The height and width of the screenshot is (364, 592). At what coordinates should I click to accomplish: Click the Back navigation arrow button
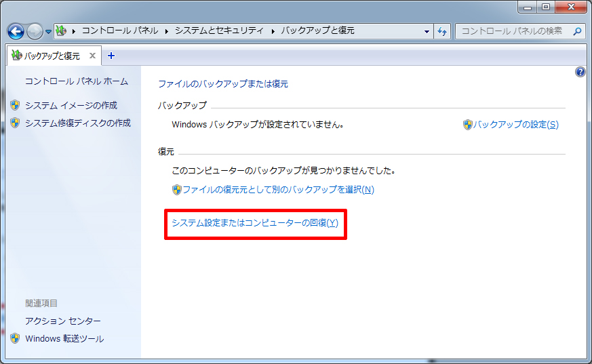coord(16,31)
